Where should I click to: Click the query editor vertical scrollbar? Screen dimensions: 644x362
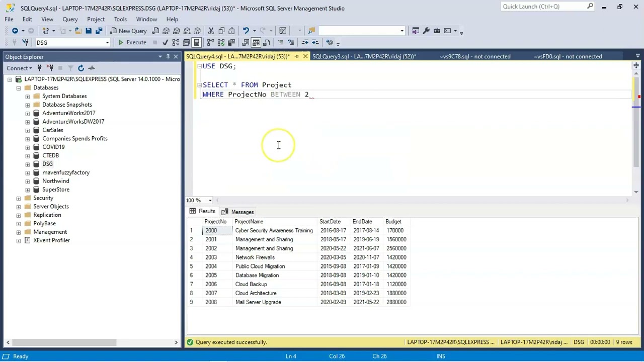pyautogui.click(x=636, y=121)
